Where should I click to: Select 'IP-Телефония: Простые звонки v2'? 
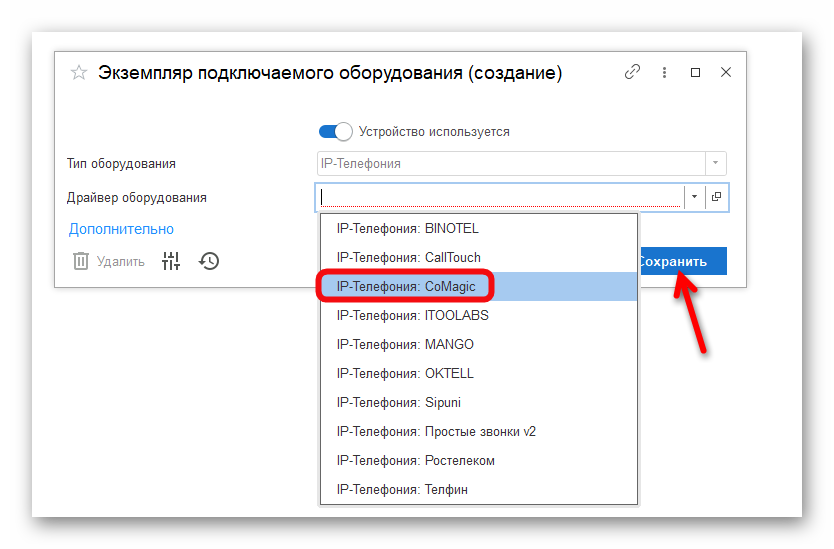[x=479, y=431]
